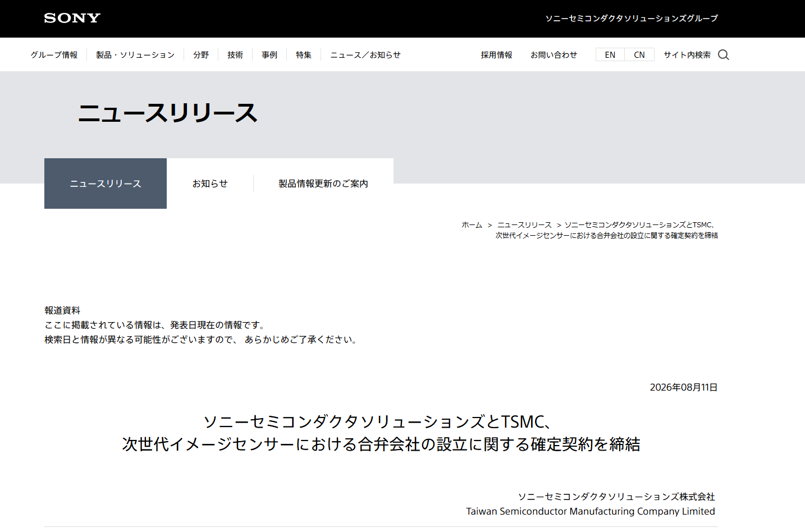Click the ニュースリリース page heading
The width and height of the screenshot is (805, 532).
[x=167, y=113]
